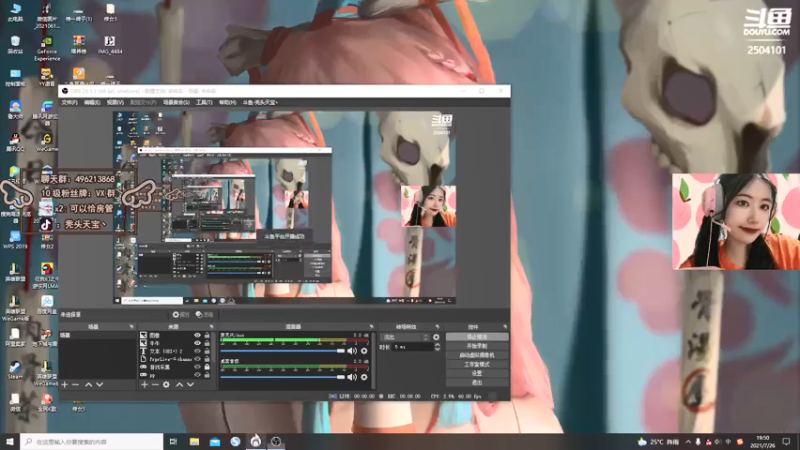The width and height of the screenshot is (800, 450).
Task: Click the 开始录制 start recording button
Action: point(477,346)
